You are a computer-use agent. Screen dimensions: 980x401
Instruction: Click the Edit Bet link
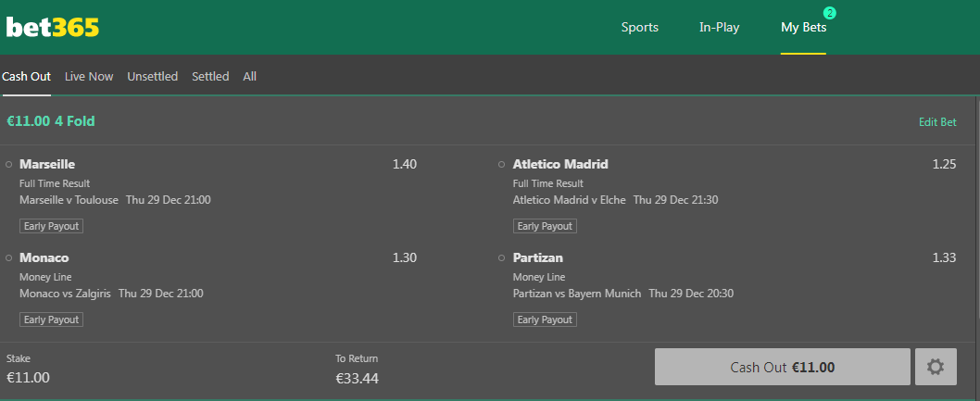pos(937,122)
